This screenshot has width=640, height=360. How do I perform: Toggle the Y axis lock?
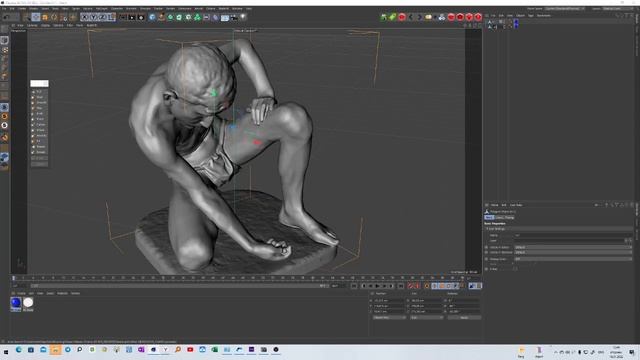(x=93, y=17)
